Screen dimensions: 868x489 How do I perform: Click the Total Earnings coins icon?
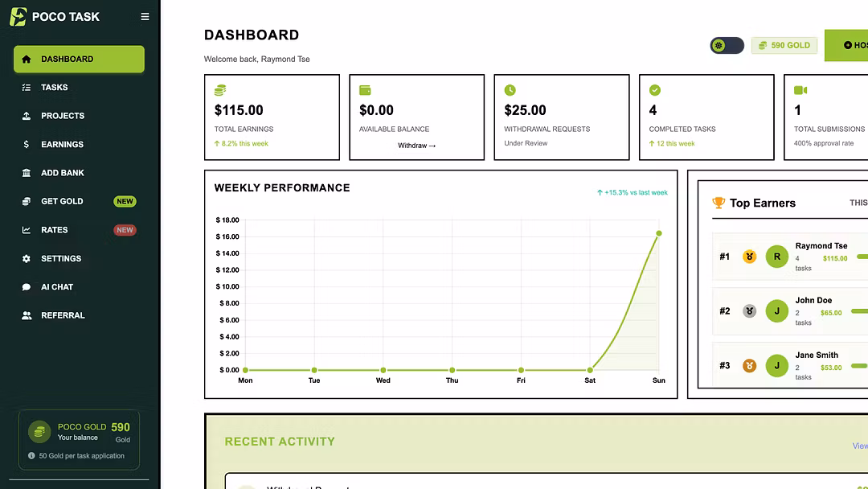[220, 90]
